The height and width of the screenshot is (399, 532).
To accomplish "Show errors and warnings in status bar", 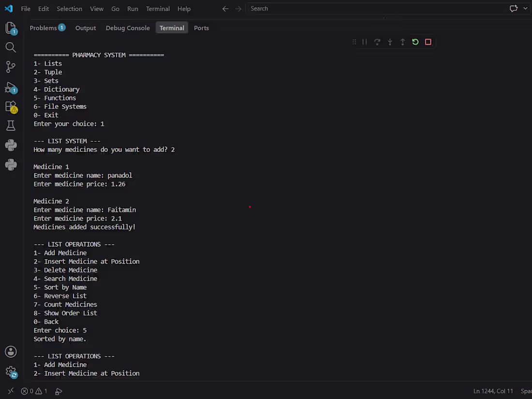I will (x=34, y=391).
